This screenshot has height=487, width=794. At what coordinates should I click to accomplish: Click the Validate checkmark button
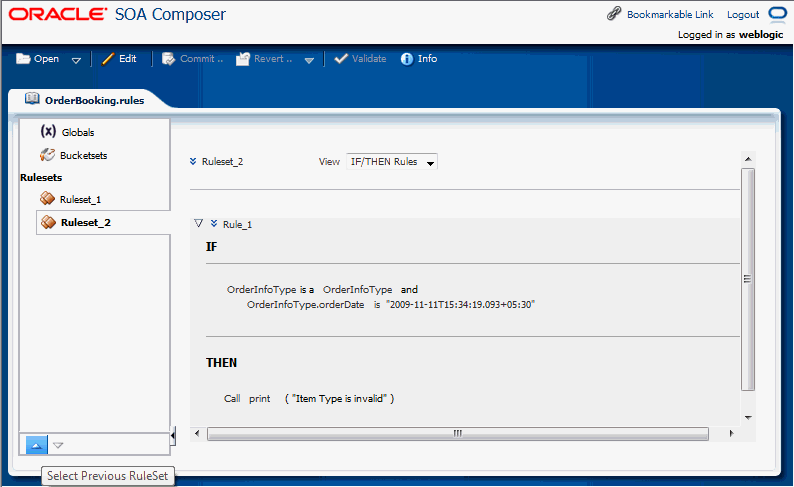(360, 59)
